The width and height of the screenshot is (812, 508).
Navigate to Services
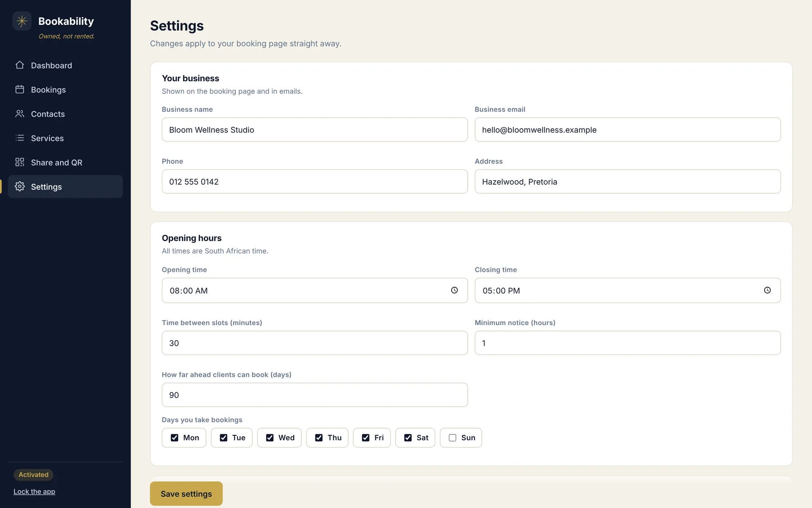pyautogui.click(x=65, y=138)
